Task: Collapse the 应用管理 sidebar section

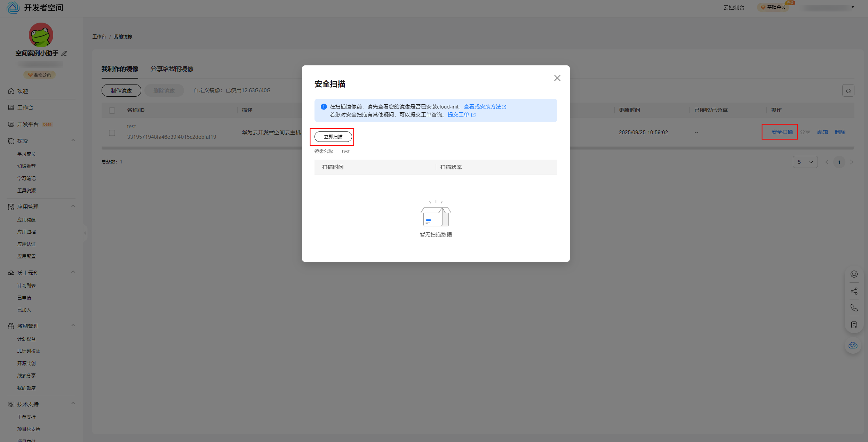Action: (73, 206)
